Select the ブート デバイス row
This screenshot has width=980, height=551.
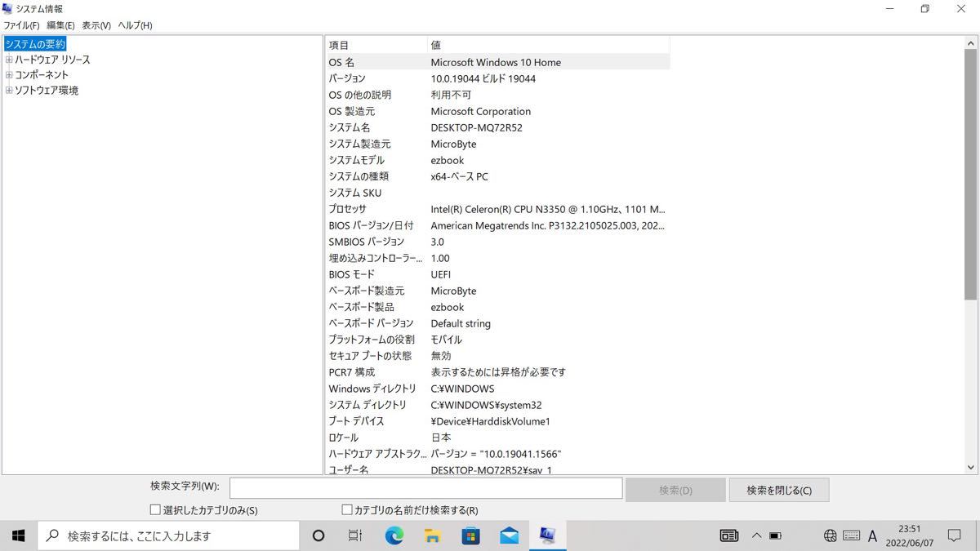point(498,421)
